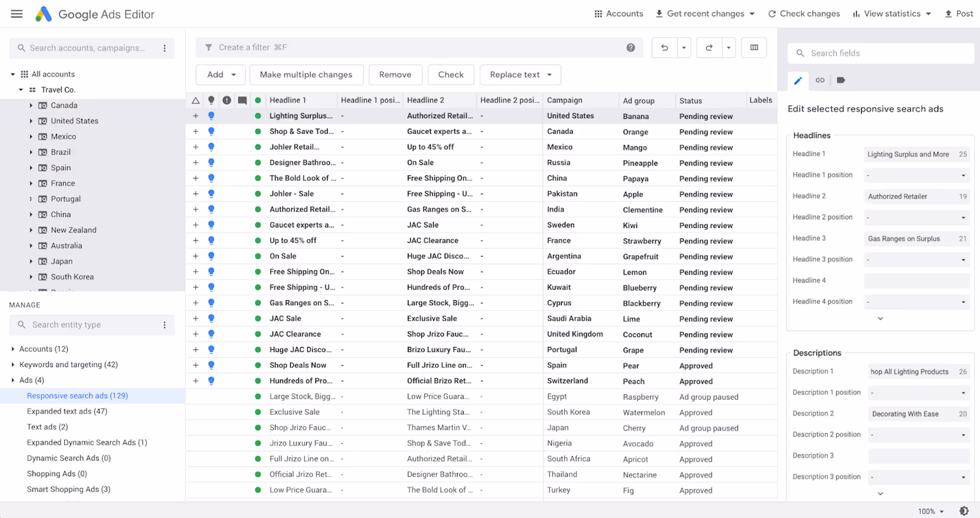Click Make multiple changes
Viewport: 980px width, 518px height.
click(306, 75)
